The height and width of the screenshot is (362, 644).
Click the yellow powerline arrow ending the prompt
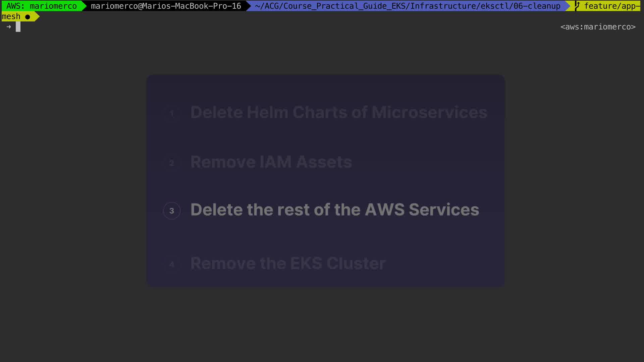click(37, 16)
